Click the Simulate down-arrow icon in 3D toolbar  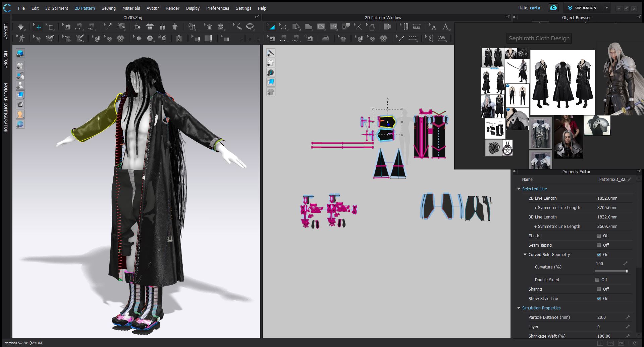pyautogui.click(x=21, y=27)
